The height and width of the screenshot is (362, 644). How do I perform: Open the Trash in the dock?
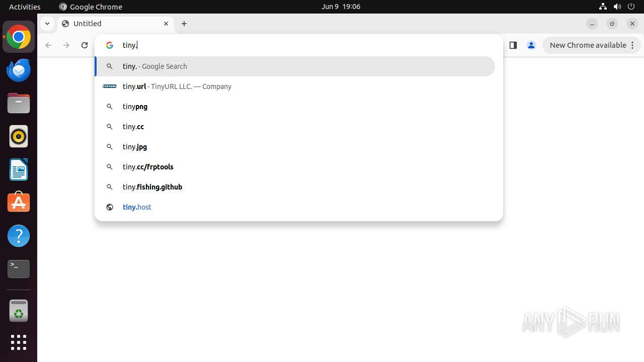(19, 311)
